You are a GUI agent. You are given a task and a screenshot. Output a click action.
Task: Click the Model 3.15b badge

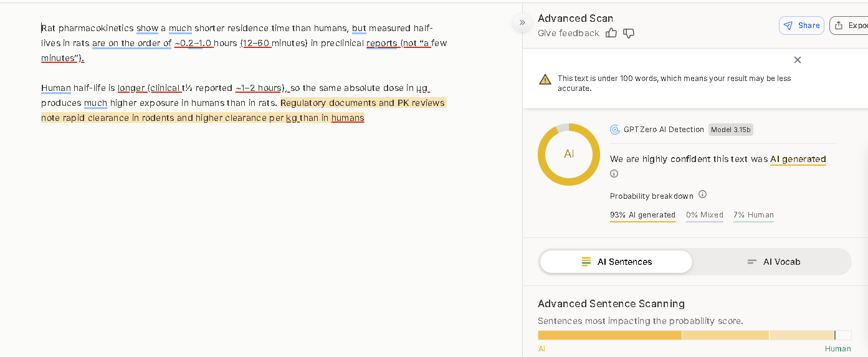tap(730, 130)
